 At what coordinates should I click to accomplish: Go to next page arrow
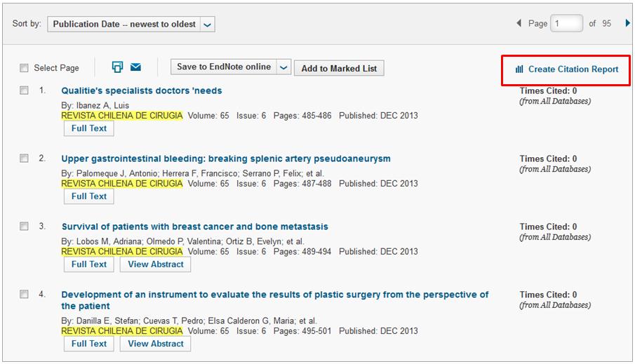[627, 23]
